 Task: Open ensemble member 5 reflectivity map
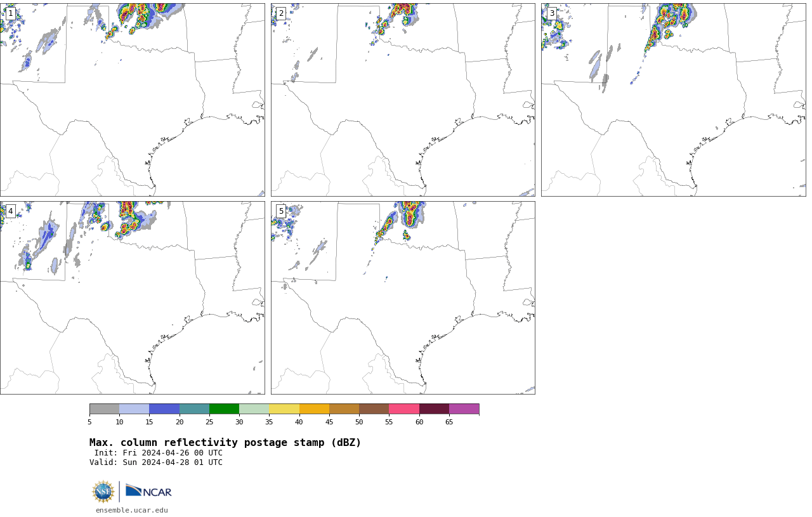(403, 298)
